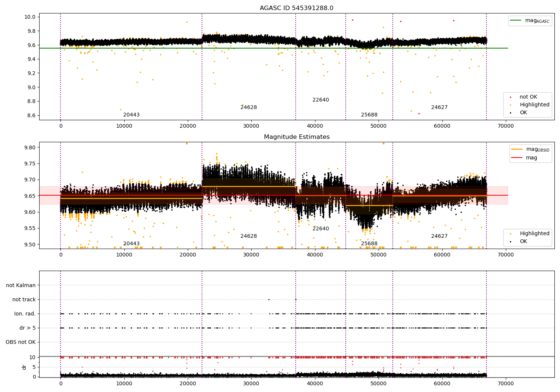The width and height of the screenshot is (560, 392).
Task: Click OBSID 25688 label in top plot
Action: [x=369, y=115]
